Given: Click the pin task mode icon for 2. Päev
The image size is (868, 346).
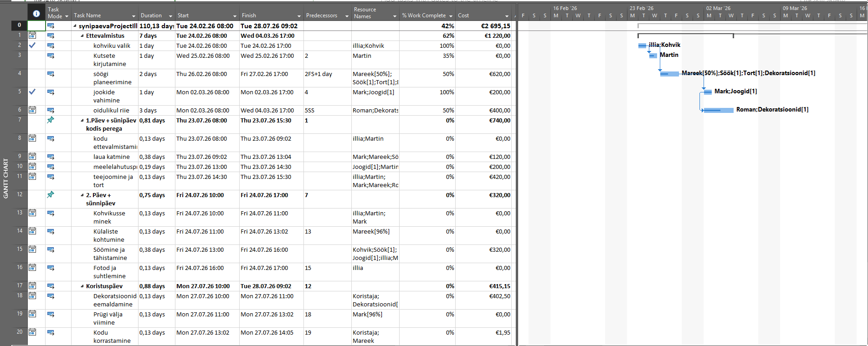Looking at the screenshot, I should pyautogui.click(x=51, y=194).
